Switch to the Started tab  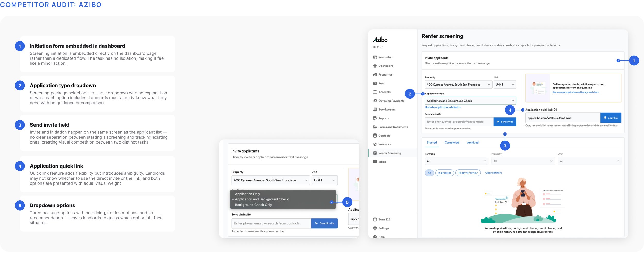pyautogui.click(x=432, y=143)
